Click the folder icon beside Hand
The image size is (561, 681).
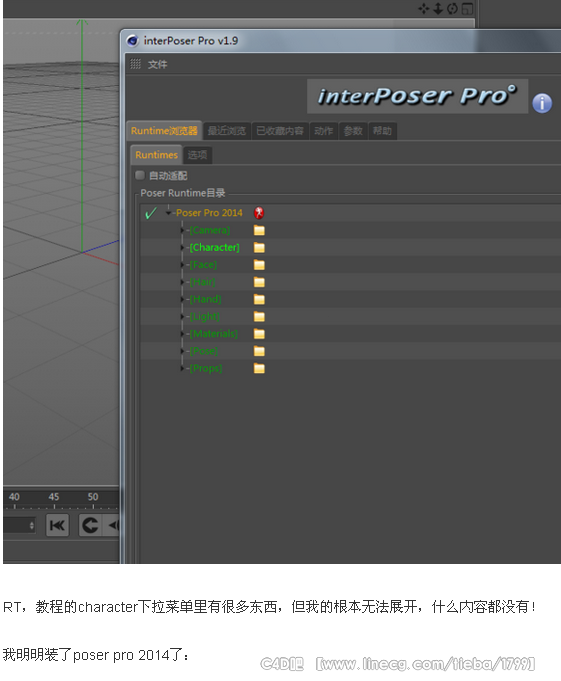click(x=259, y=299)
